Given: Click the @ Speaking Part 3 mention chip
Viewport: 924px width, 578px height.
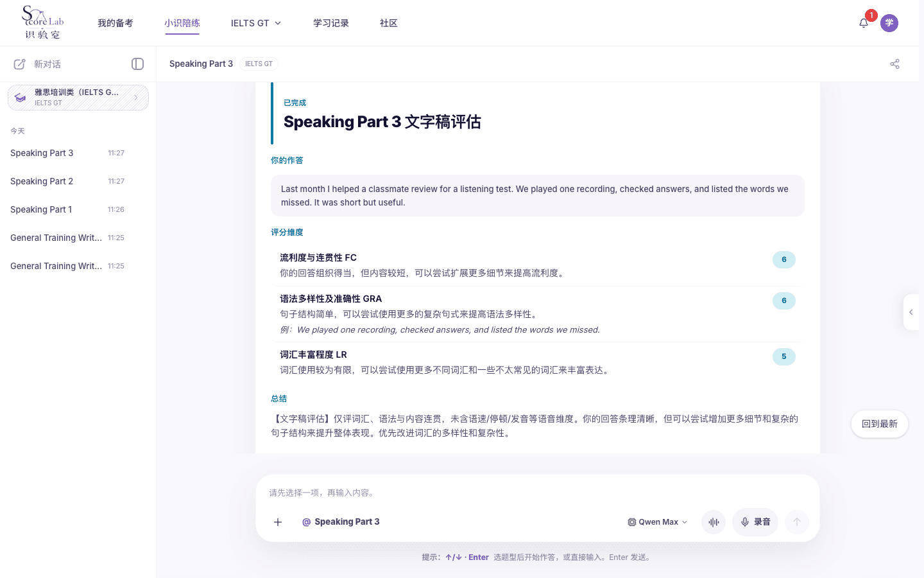Looking at the screenshot, I should [341, 522].
